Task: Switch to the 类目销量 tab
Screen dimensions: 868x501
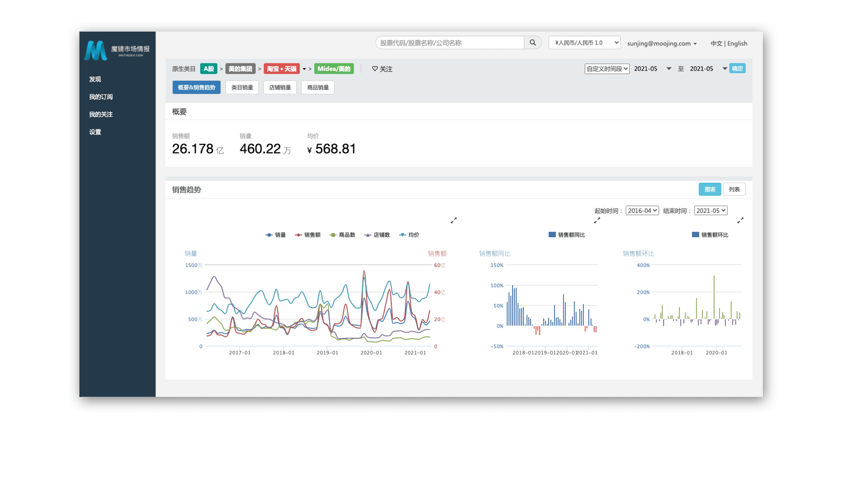Action: [x=242, y=87]
